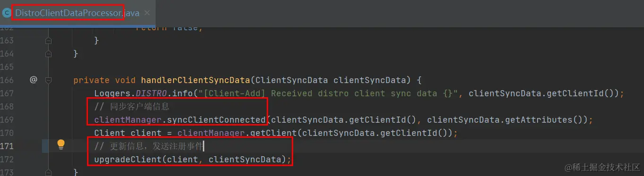Place cursor in "更新信息，发送注册事件" comment
Viewport: 644px width, 176px height.
(x=148, y=146)
